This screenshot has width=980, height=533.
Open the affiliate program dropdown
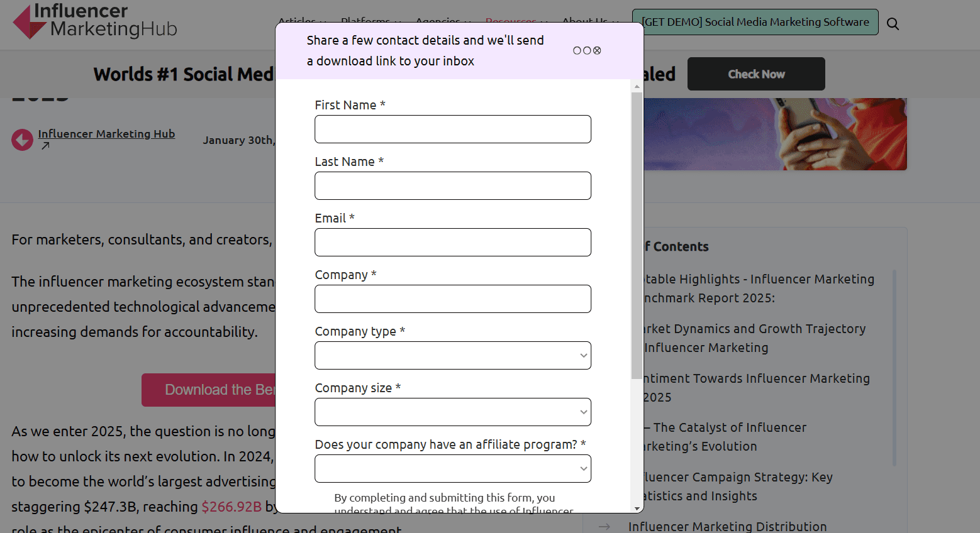pyautogui.click(x=453, y=469)
